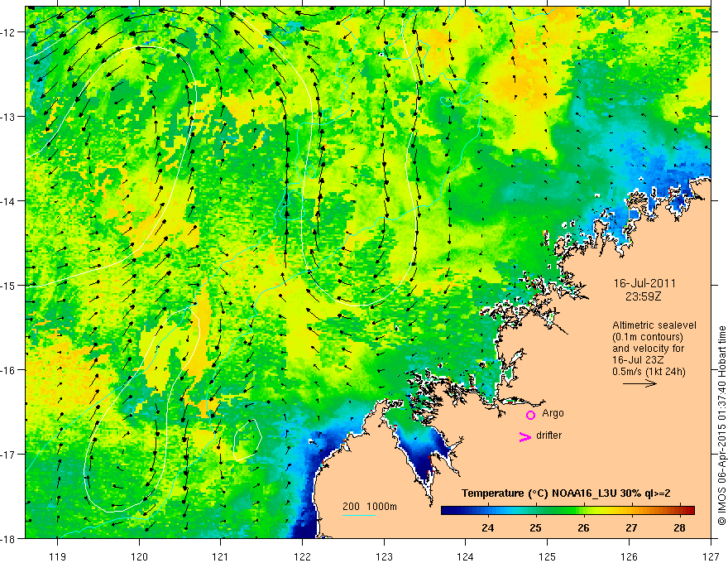The height and width of the screenshot is (563, 728).
Task: Click the Temperature NOAA16_L3U colorbar title
Action: tap(566, 493)
